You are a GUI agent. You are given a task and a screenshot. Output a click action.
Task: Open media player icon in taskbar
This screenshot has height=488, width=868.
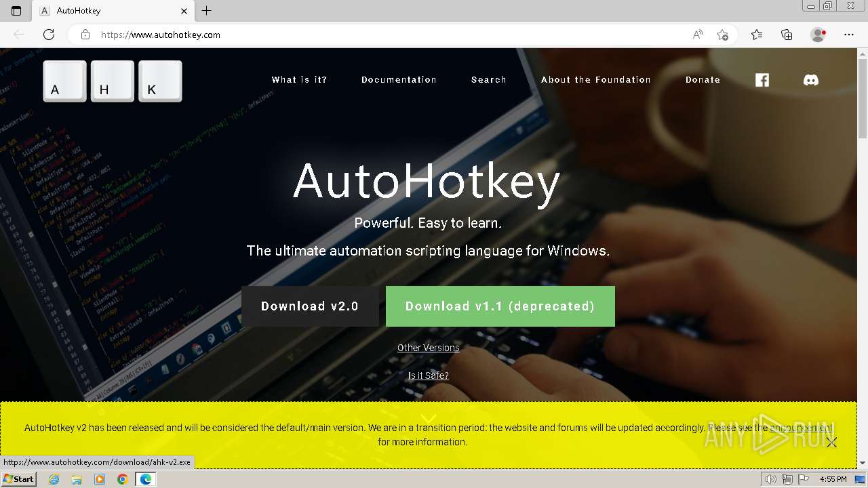100,479
